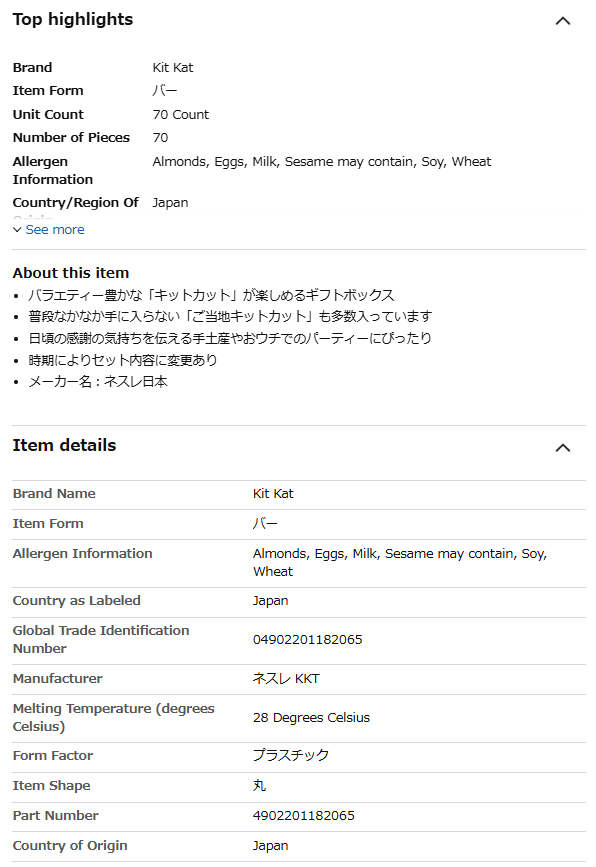Image resolution: width=596 pixels, height=867 pixels.
Task: Expand the See more link
Action: click(55, 229)
